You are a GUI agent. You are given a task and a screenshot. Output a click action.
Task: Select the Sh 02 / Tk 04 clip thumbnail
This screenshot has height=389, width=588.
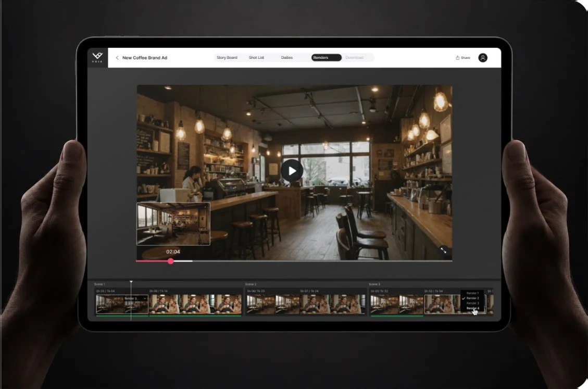click(443, 304)
